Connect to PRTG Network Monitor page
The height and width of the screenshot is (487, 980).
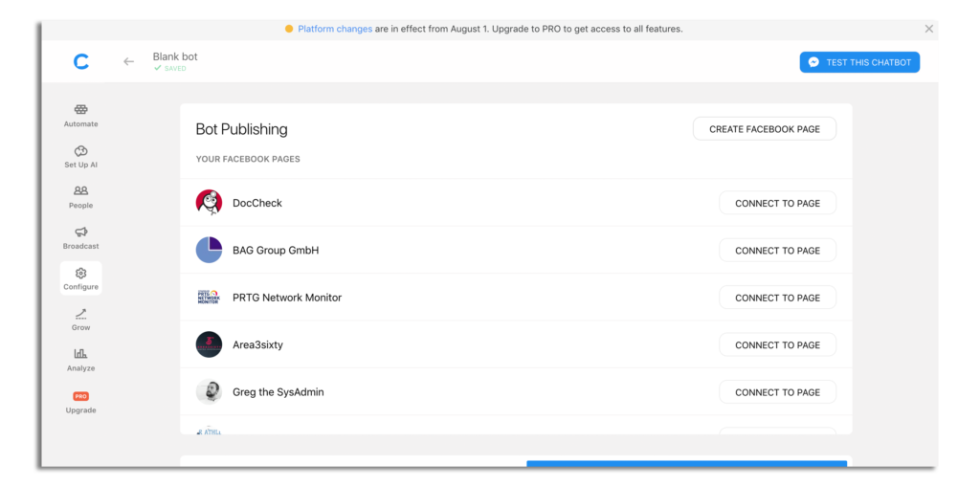[x=777, y=298]
